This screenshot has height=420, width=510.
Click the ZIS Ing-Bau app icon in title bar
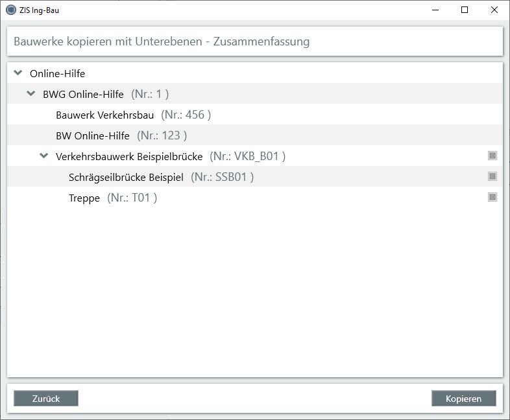click(11, 10)
